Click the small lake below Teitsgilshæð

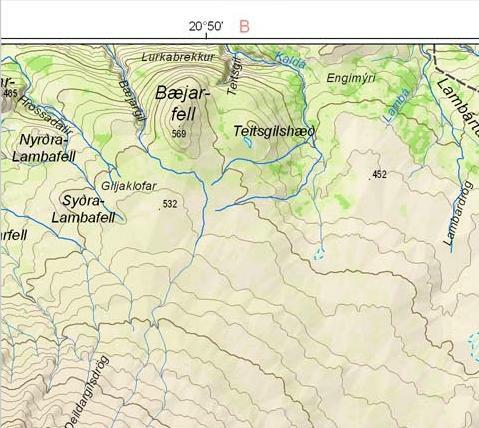(x=247, y=143)
